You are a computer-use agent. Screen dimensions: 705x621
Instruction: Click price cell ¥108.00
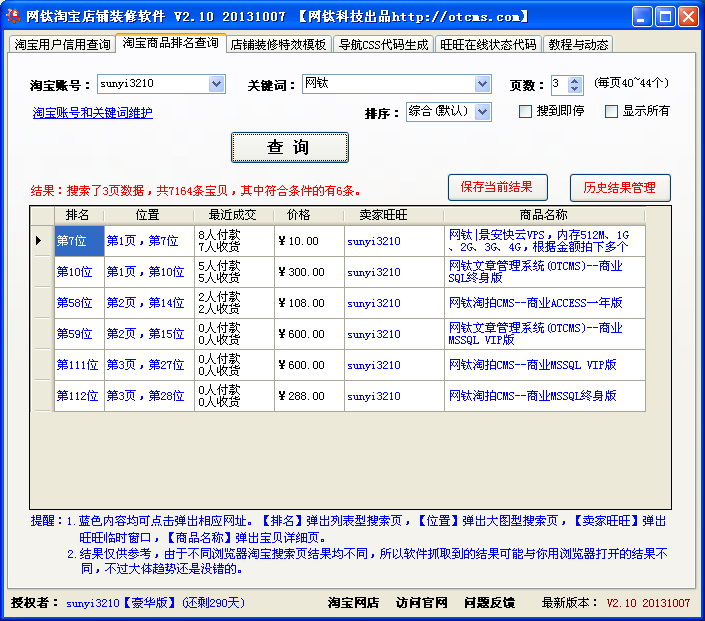click(x=309, y=303)
